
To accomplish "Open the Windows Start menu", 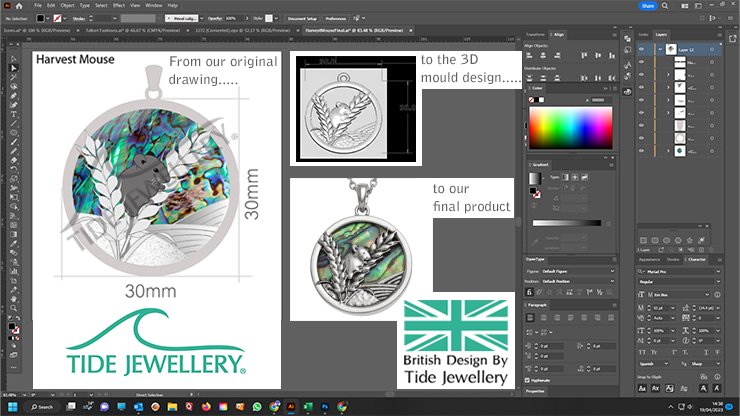I will tap(13, 407).
